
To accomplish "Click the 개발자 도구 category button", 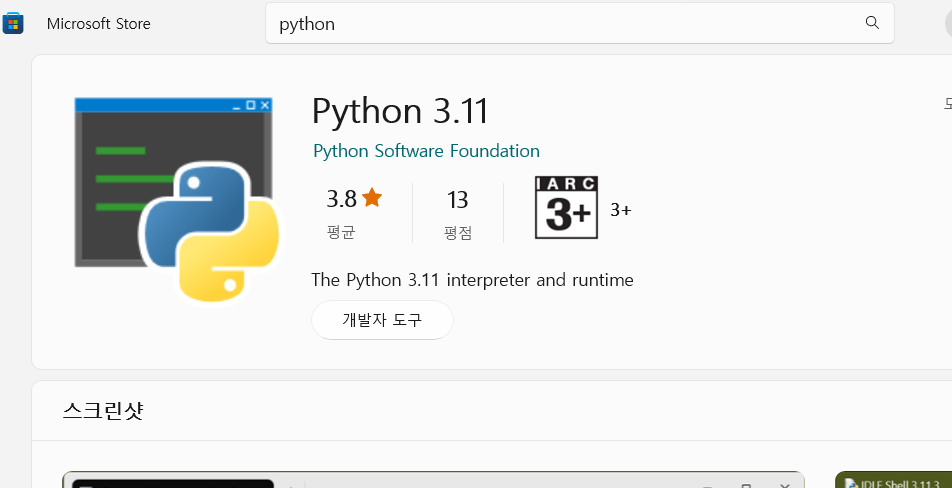I will tap(382, 320).
